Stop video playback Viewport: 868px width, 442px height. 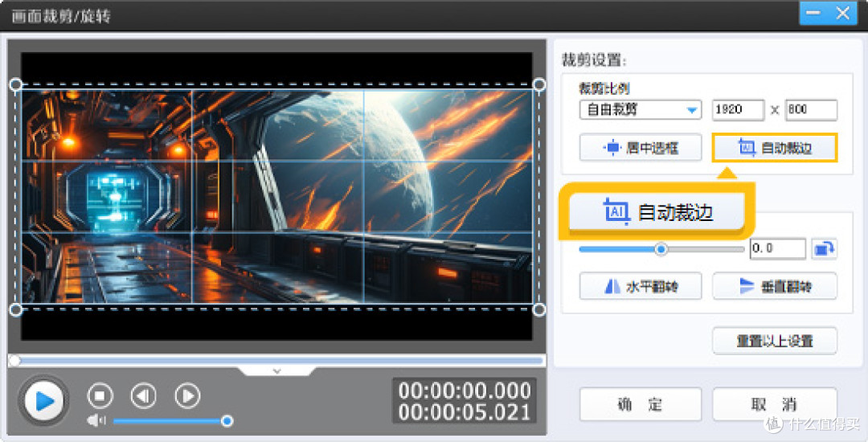pyautogui.click(x=100, y=395)
